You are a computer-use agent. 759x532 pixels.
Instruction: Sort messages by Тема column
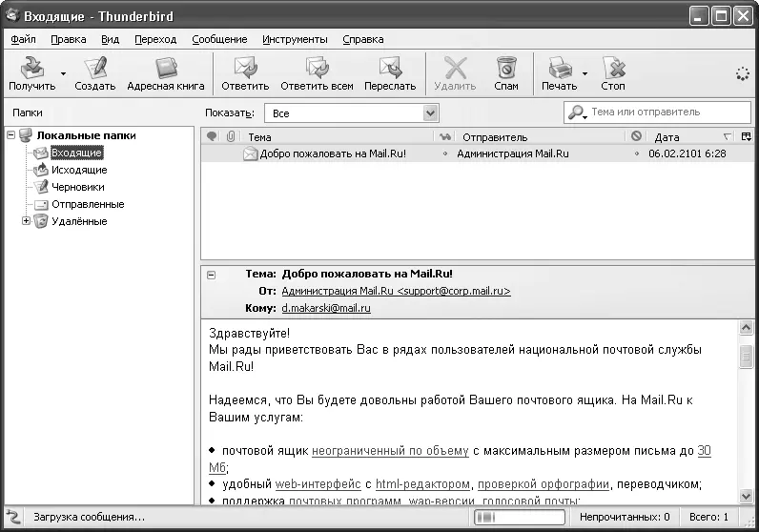click(338, 137)
